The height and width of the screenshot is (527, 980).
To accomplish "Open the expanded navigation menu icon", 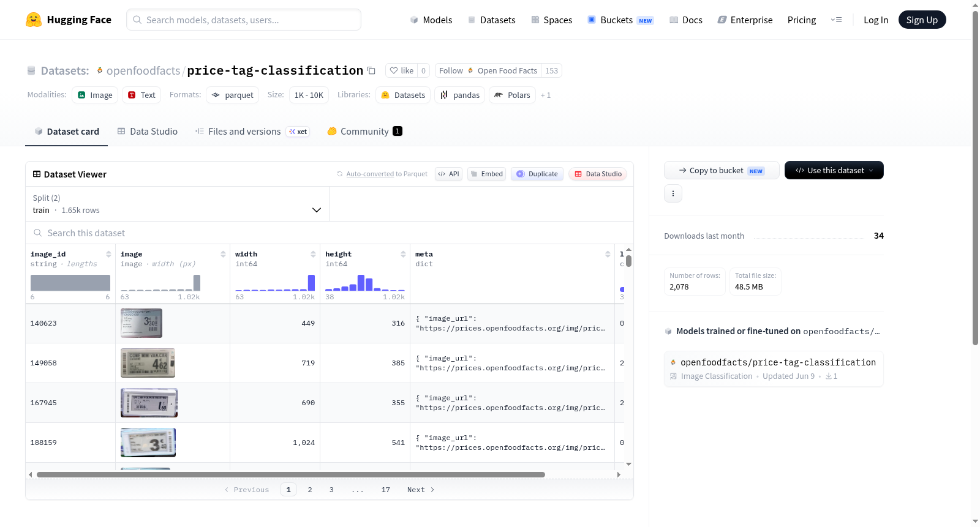I will [x=836, y=20].
